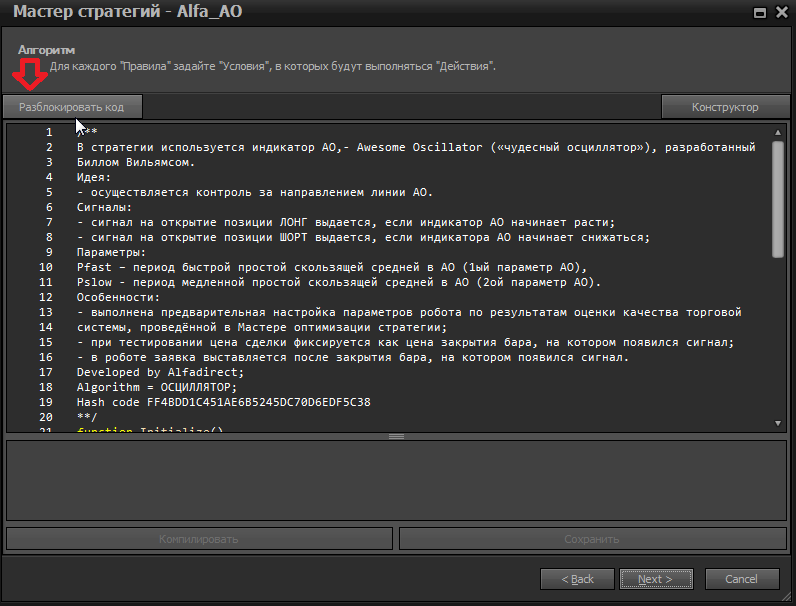Go to the next wizard step
Viewport: 796px width, 606px height.
tap(656, 579)
